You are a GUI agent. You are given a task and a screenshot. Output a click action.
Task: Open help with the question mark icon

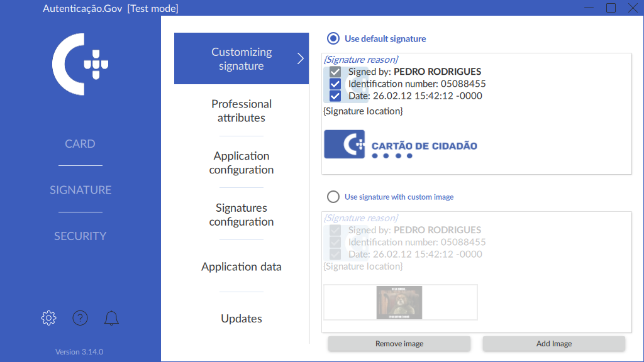coord(80,318)
